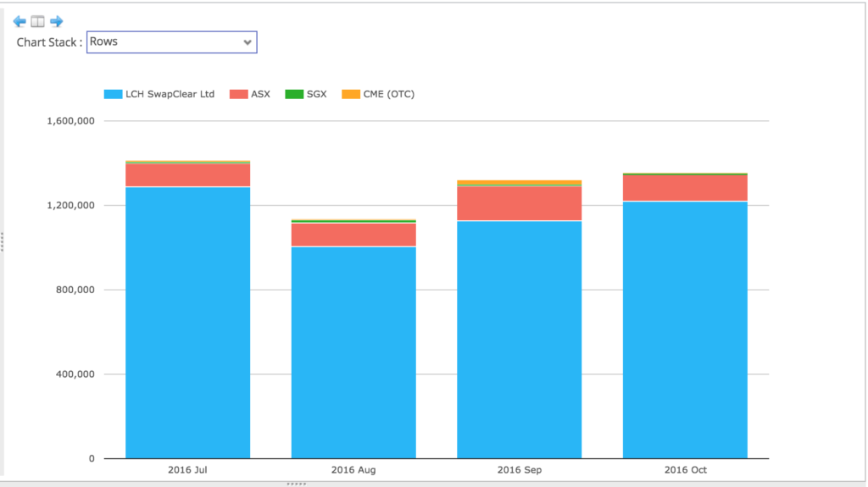Click the red ASX segment in 2016 Jul
868x487 pixels.
(x=187, y=175)
